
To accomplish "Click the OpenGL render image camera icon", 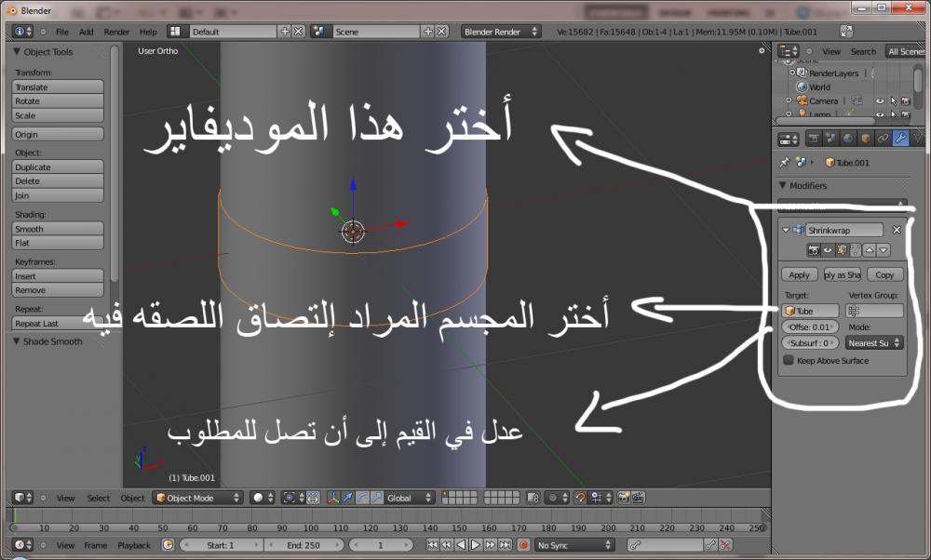I will [x=624, y=498].
